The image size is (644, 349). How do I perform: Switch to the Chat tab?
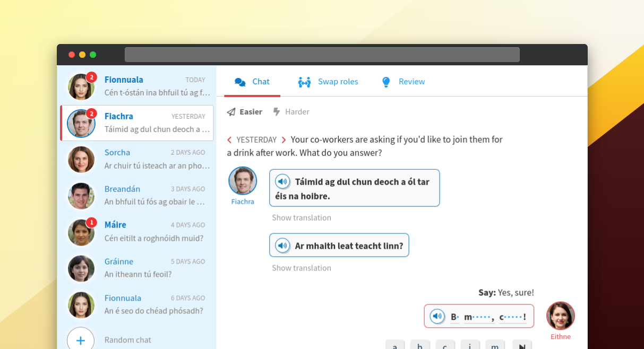tap(260, 81)
